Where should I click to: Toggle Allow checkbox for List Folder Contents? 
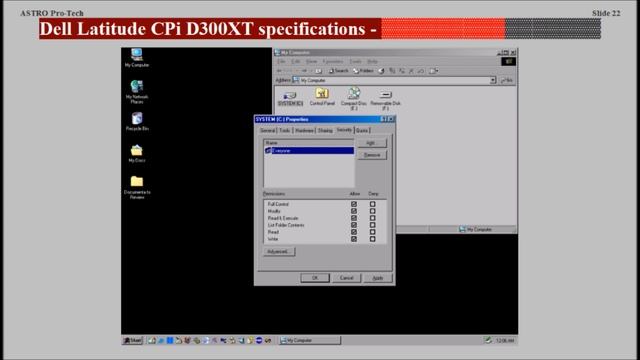point(354,225)
